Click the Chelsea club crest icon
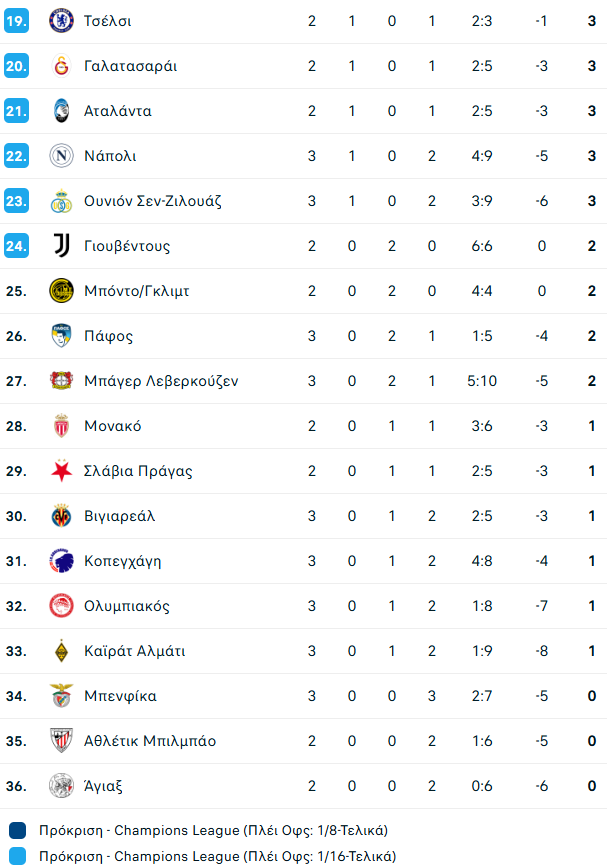 click(61, 21)
